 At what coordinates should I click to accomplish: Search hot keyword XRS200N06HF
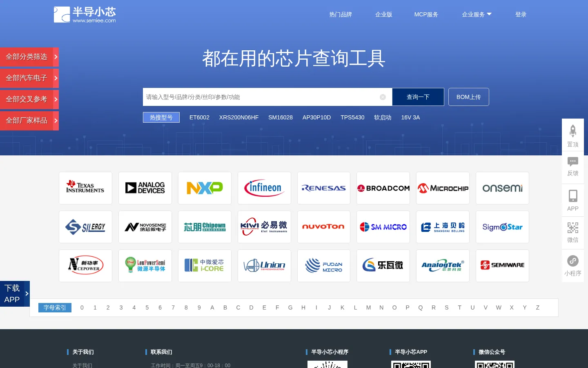(239, 117)
